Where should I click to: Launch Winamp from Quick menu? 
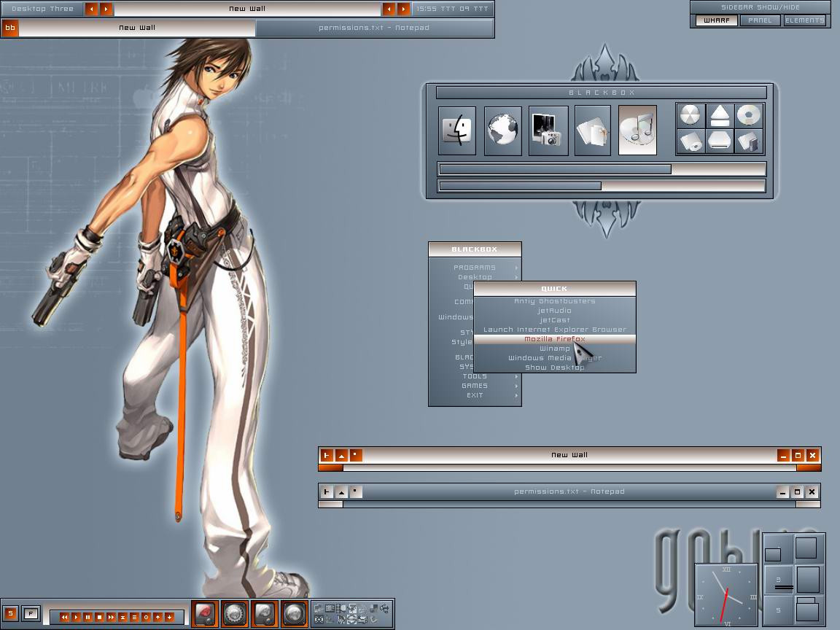(554, 349)
